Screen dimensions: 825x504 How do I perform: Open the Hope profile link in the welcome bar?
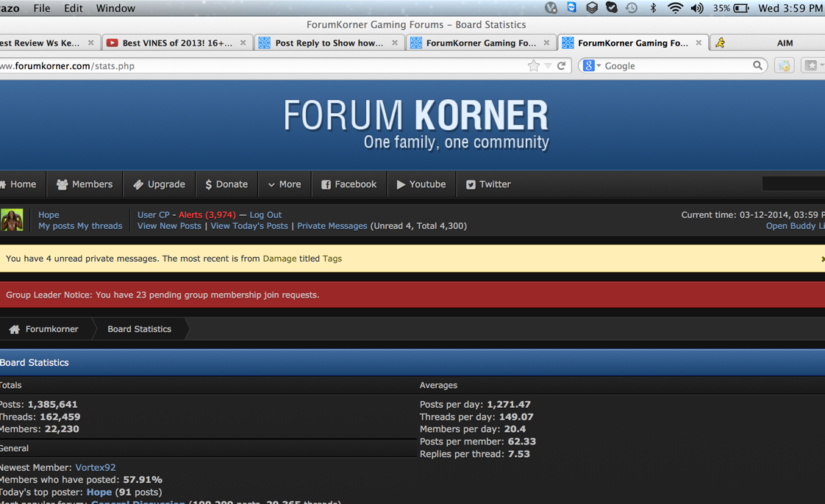[x=49, y=215]
